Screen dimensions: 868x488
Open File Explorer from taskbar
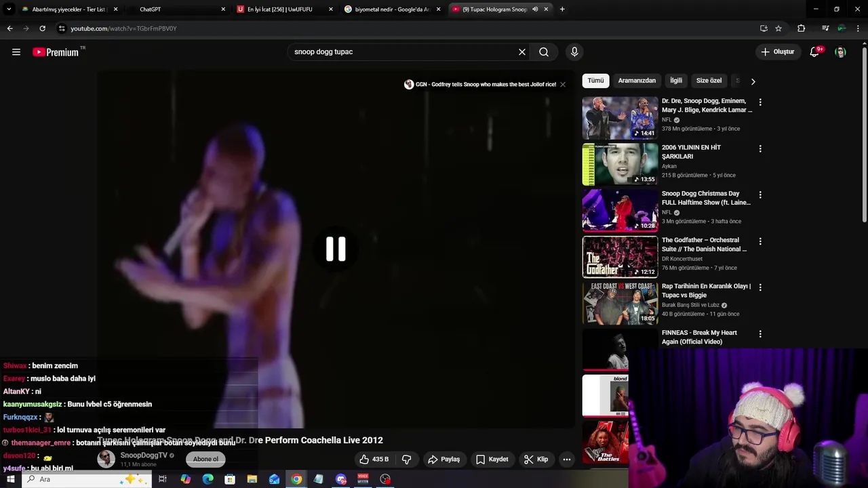[x=252, y=479]
